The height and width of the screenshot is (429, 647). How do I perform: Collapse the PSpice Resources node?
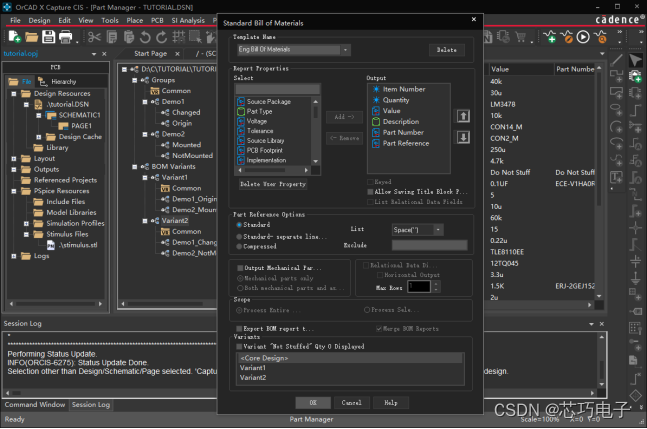pyautogui.click(x=14, y=191)
